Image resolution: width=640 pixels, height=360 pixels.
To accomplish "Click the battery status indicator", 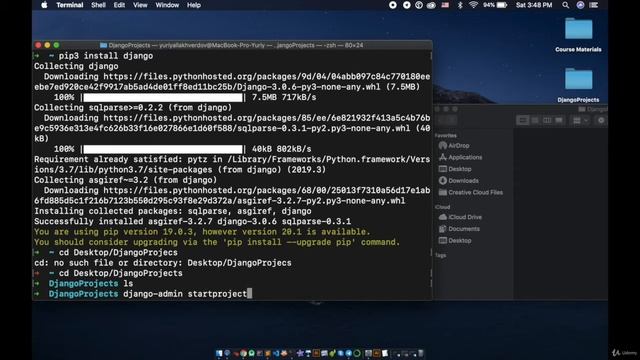I will [x=495, y=5].
